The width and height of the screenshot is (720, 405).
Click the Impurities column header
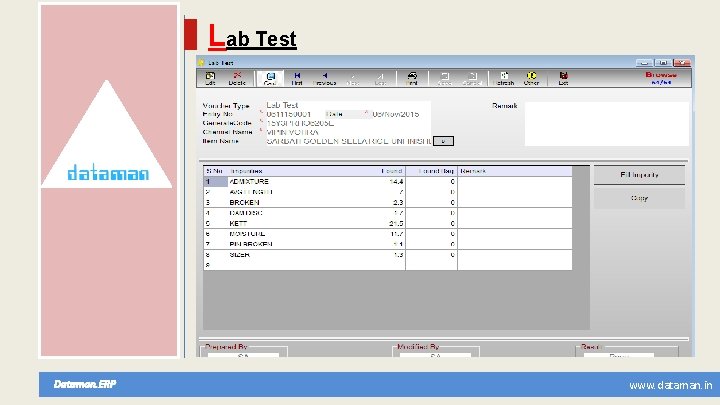coord(246,171)
